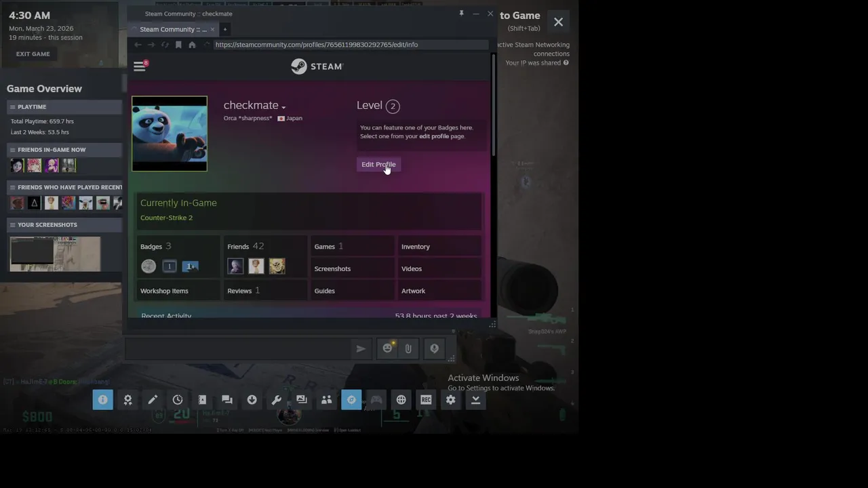Go to the browser home page icon
Screen dimensions: 868x488
192,45
